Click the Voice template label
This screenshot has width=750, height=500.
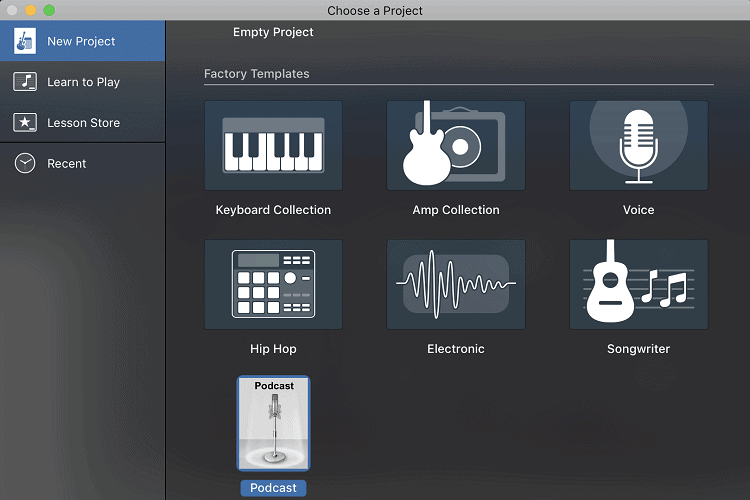coord(639,210)
